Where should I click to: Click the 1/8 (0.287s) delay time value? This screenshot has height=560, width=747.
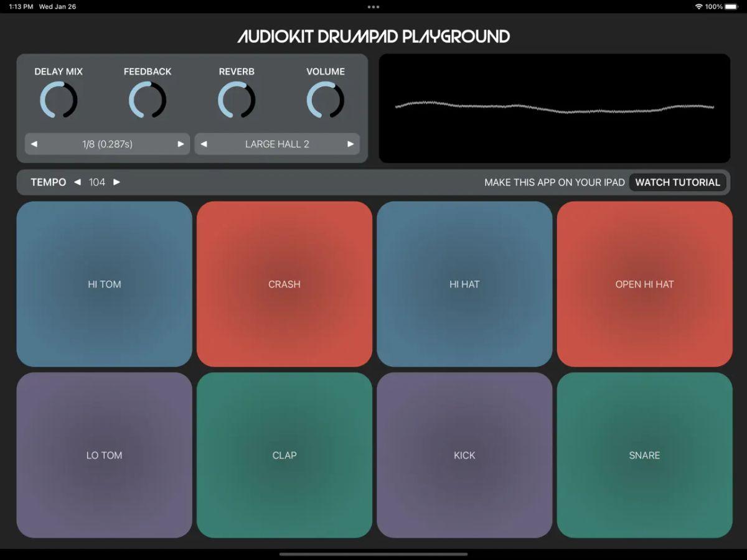pos(107,144)
